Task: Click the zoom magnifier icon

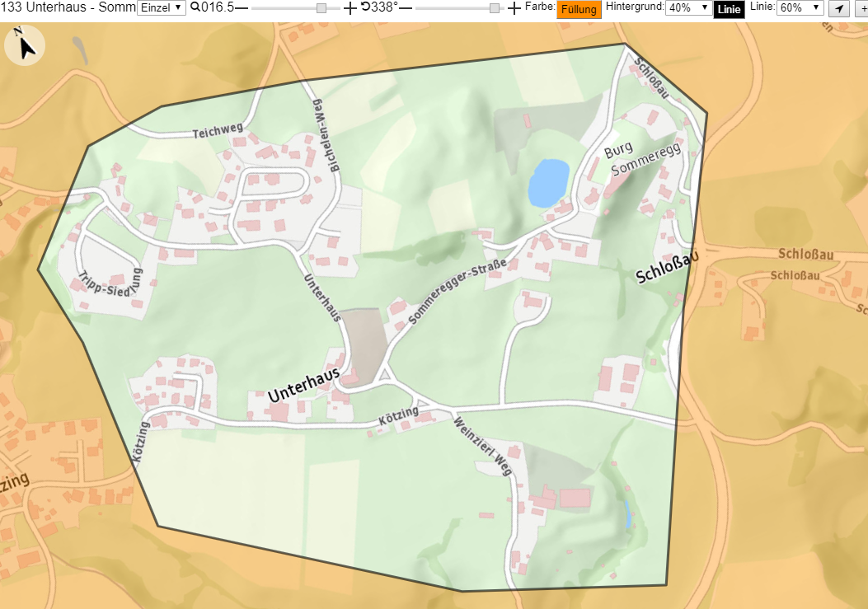Action: 195,7
